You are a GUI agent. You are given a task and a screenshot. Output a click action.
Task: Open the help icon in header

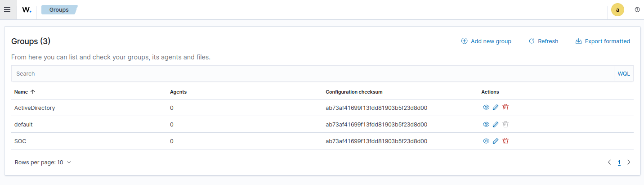tap(637, 9)
